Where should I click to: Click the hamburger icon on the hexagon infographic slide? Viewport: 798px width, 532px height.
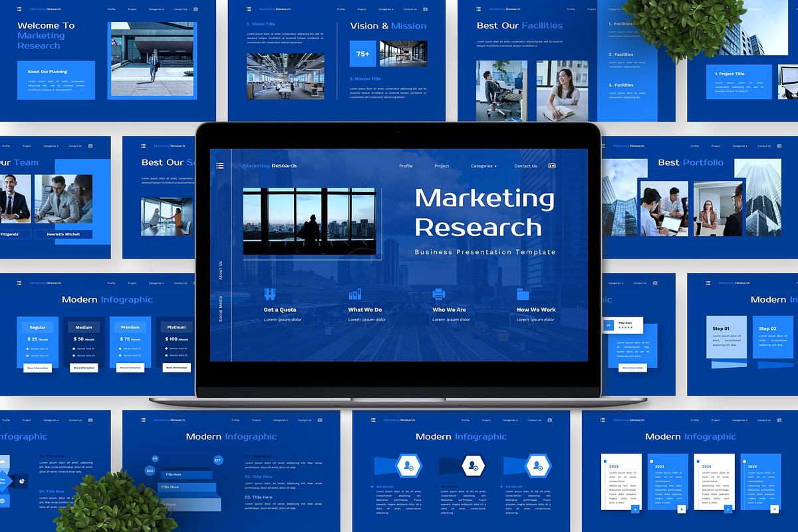click(373, 420)
